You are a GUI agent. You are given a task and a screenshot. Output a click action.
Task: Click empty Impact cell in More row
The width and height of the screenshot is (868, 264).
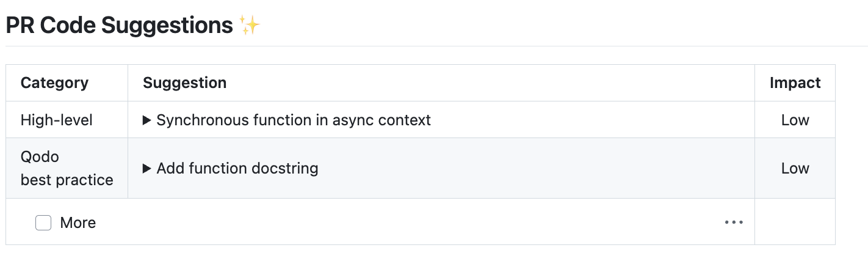click(795, 222)
